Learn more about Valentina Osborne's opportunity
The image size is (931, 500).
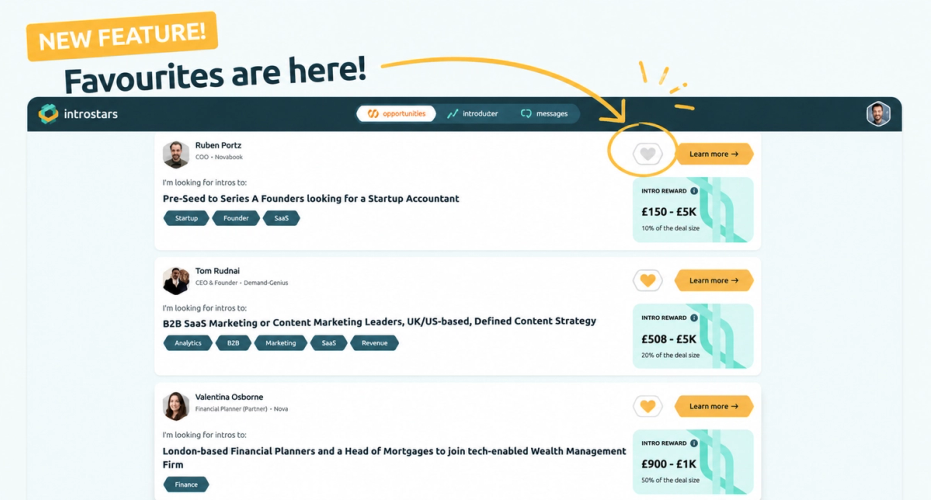714,406
